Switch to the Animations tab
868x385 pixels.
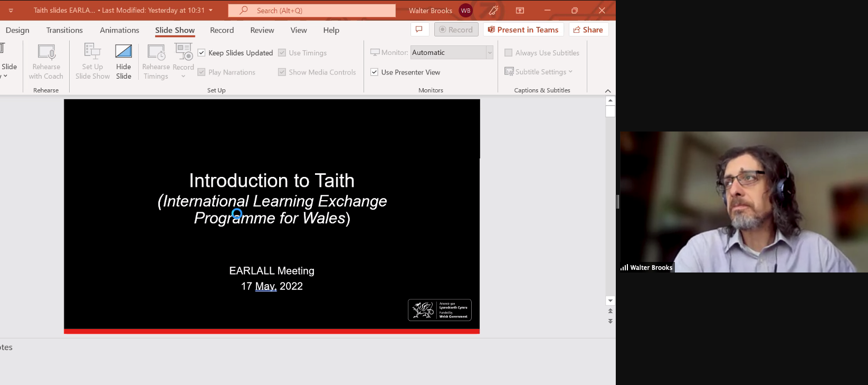tap(120, 30)
